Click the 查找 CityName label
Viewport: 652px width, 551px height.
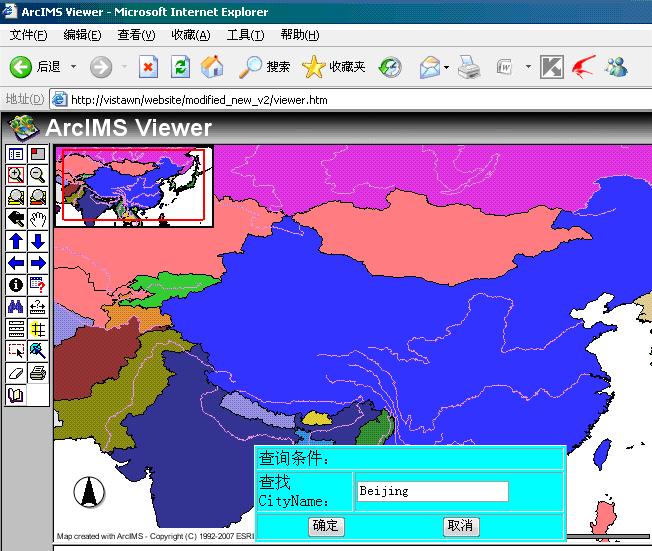click(293, 491)
